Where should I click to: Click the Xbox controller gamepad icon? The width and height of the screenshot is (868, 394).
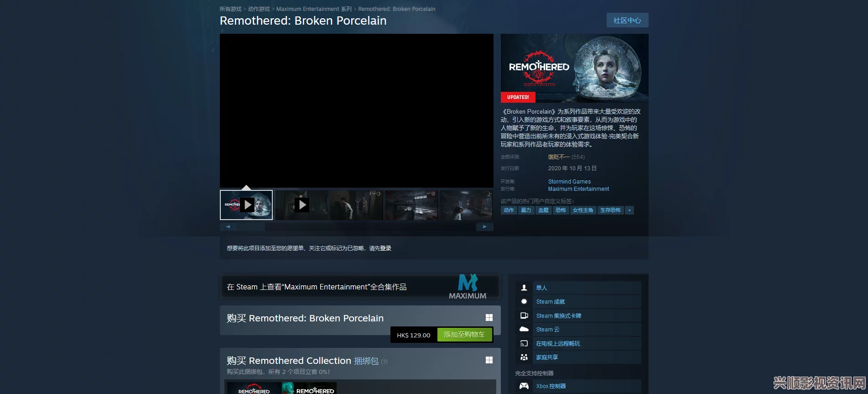click(x=524, y=386)
